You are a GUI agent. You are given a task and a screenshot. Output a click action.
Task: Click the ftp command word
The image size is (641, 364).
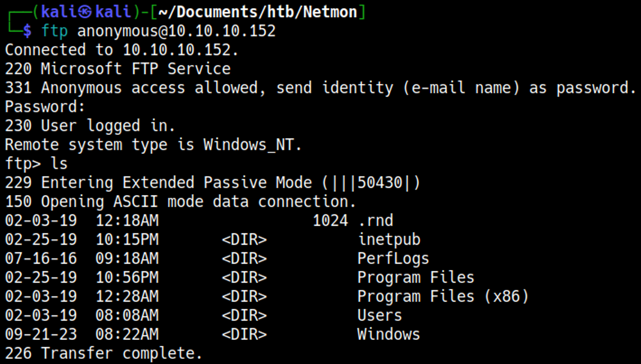54,31
